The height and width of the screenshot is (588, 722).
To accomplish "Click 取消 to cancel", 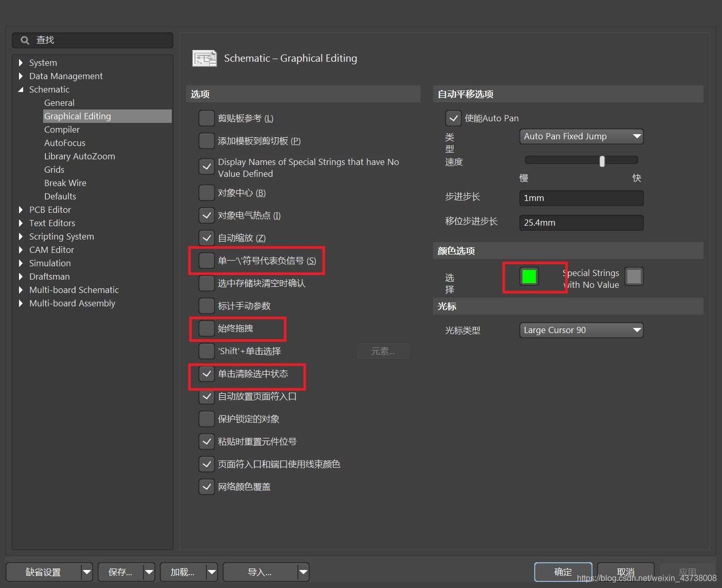I will tap(625, 572).
